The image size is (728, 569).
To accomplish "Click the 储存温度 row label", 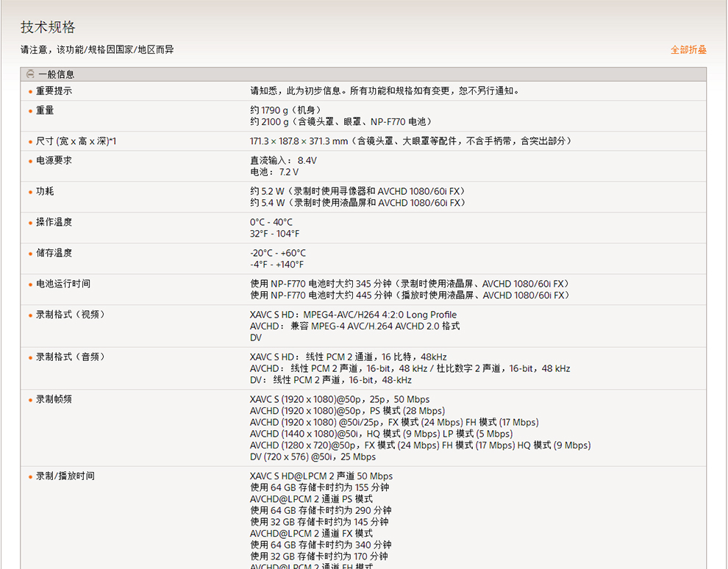I will [54, 253].
